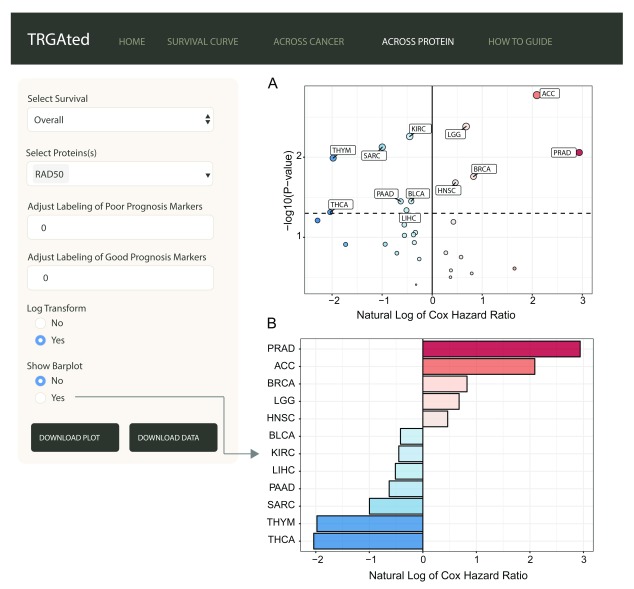
Task: Click the PRAD data point in the volcano plot
Action: tap(579, 152)
